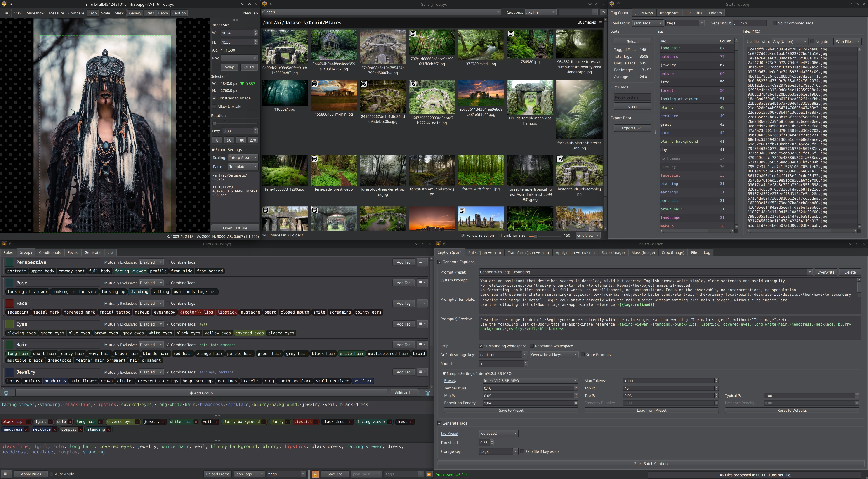
Task: Open the Image Size stats tab
Action: (669, 13)
